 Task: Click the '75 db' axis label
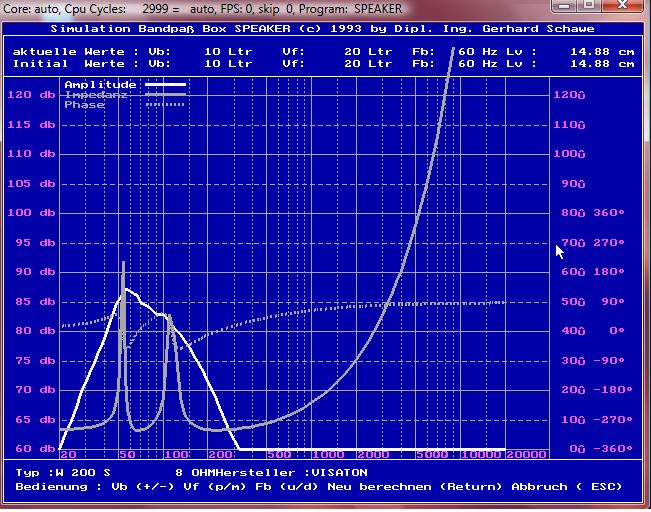point(35,360)
